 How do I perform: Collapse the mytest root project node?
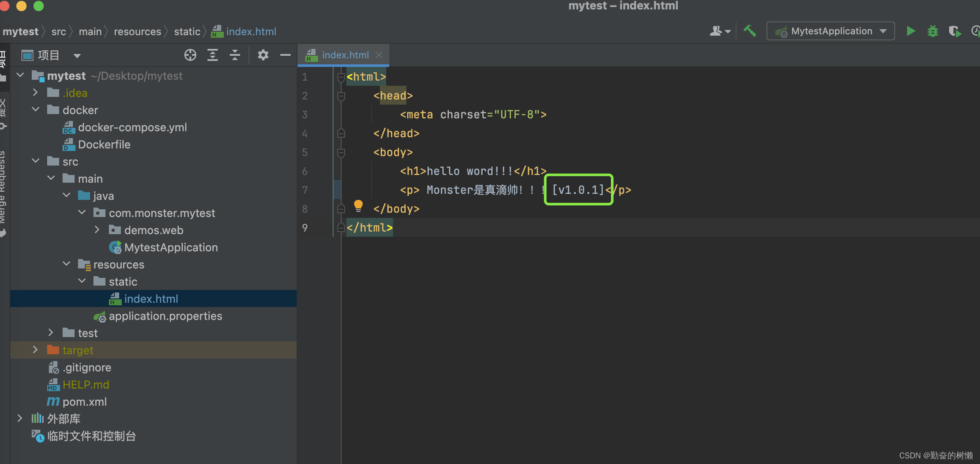(x=20, y=75)
